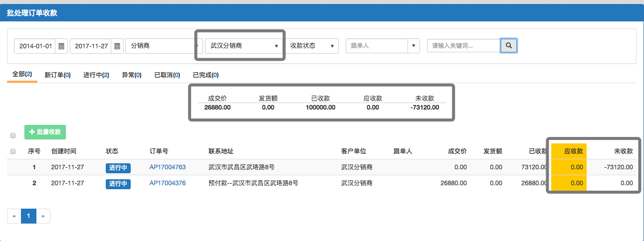Click address 预付款--武汉市武昌区武珞路8号
644x241 pixels.
(253, 183)
